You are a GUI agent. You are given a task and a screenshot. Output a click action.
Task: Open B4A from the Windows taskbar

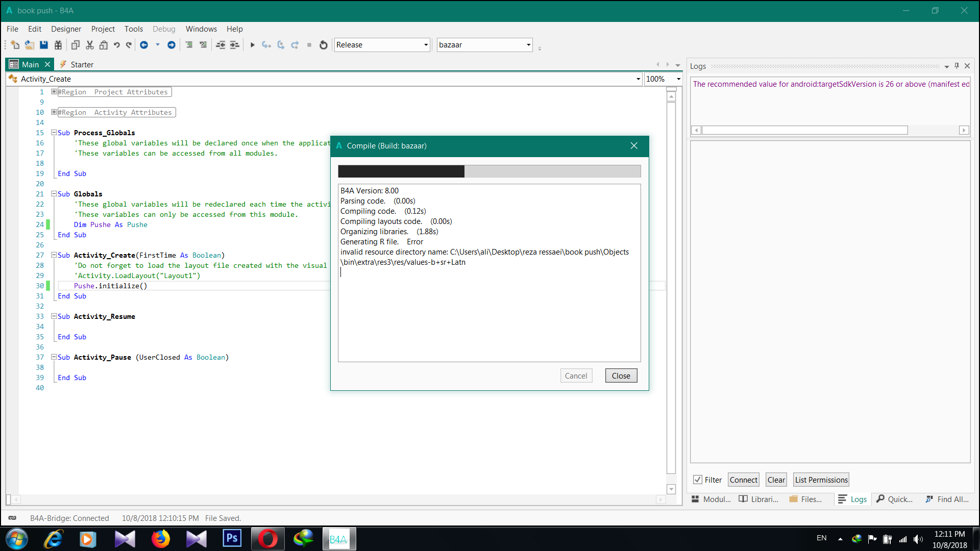[x=339, y=539]
